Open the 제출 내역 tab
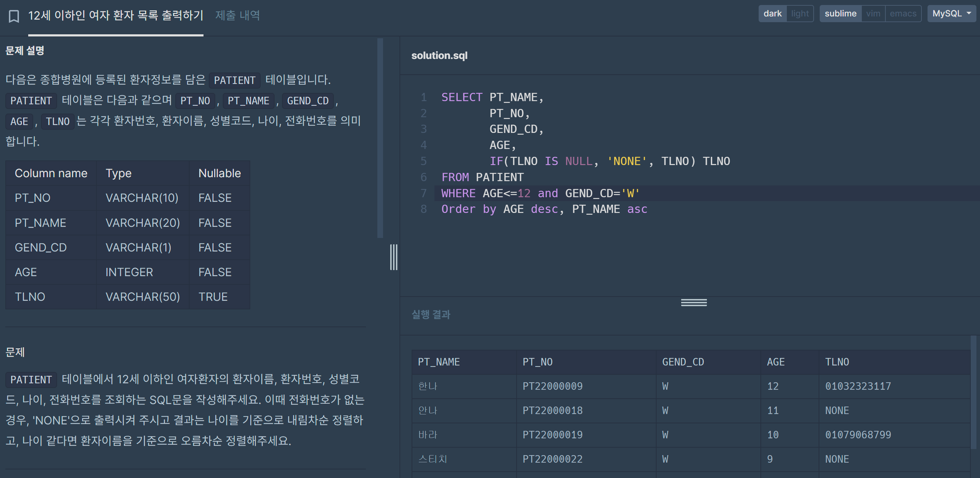 pyautogui.click(x=237, y=15)
